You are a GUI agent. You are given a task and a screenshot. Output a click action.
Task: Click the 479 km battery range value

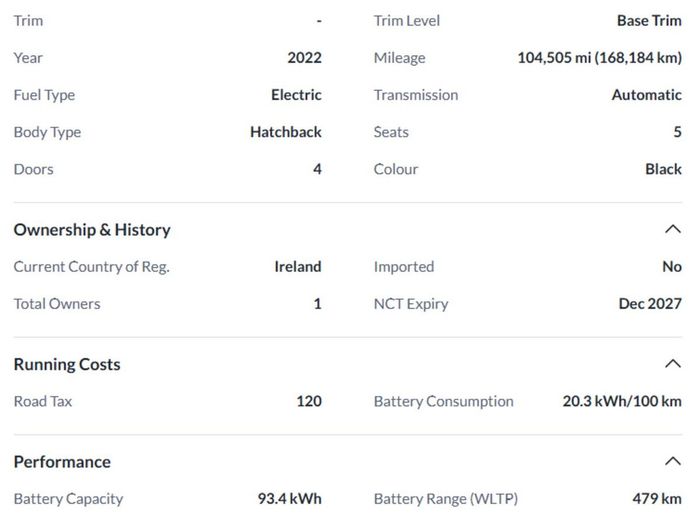[x=657, y=498]
